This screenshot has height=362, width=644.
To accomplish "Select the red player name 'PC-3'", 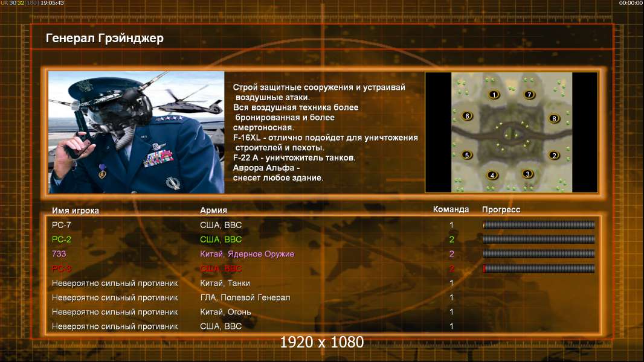I will coord(61,268).
